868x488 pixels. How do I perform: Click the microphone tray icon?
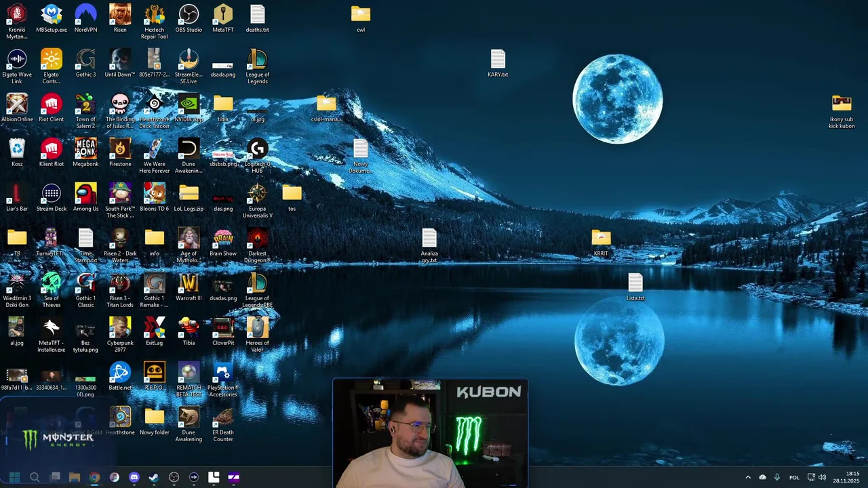777,477
